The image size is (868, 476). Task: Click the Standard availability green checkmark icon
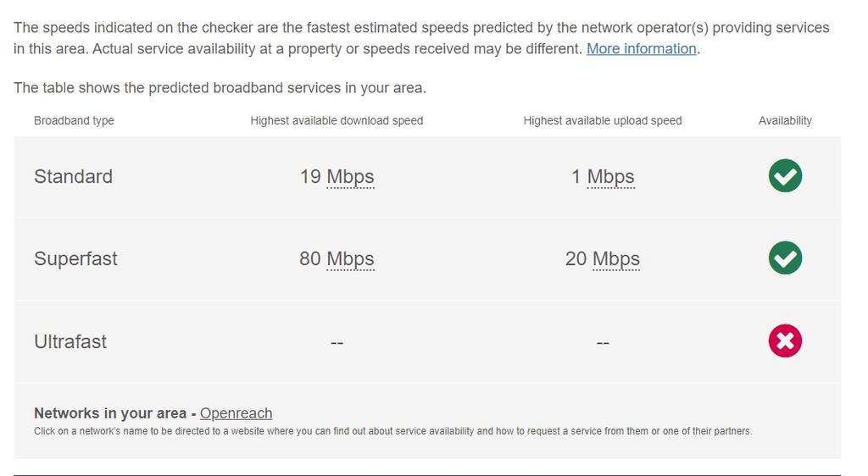click(x=785, y=176)
